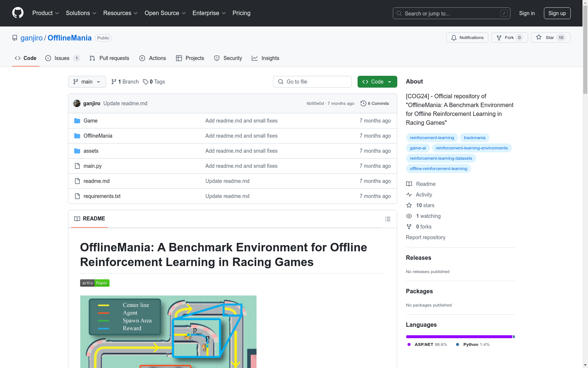Image resolution: width=588 pixels, height=368 pixels.
Task: Open the ganjiro owner profile link
Action: (x=32, y=38)
